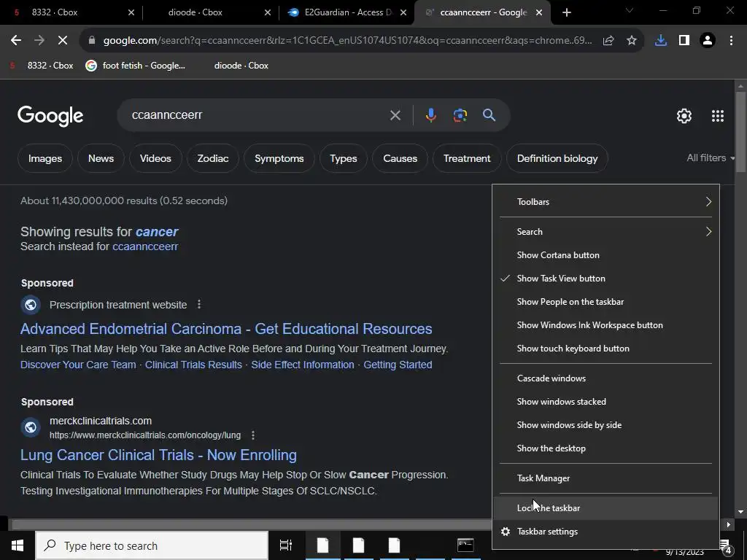Switch to the E2Guardian Access tab

(x=347, y=12)
